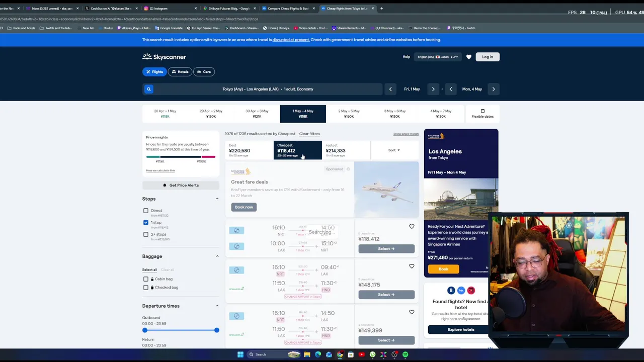
Task: Switch to the Hotels tab
Action: (180, 72)
